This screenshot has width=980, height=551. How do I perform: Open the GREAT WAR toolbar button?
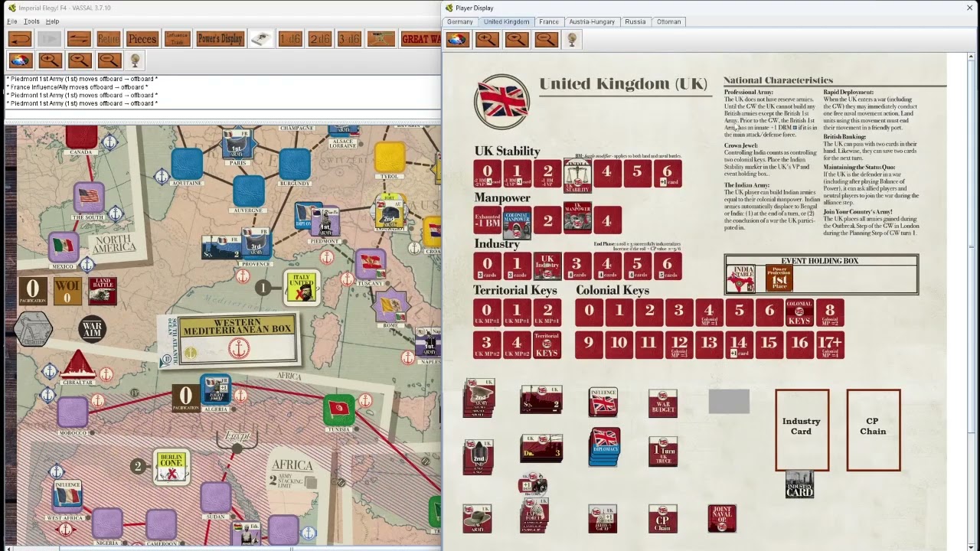click(420, 38)
